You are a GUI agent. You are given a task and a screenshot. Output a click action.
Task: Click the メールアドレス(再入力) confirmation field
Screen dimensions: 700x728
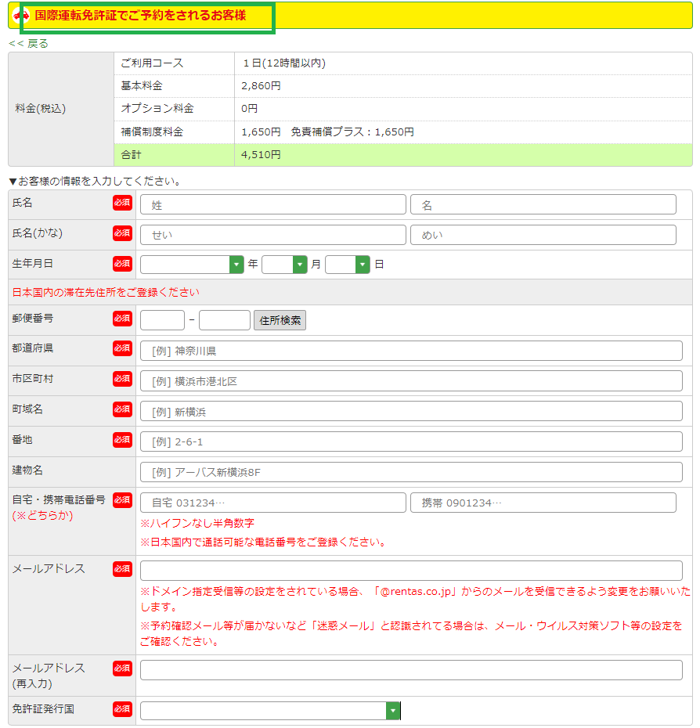click(411, 670)
